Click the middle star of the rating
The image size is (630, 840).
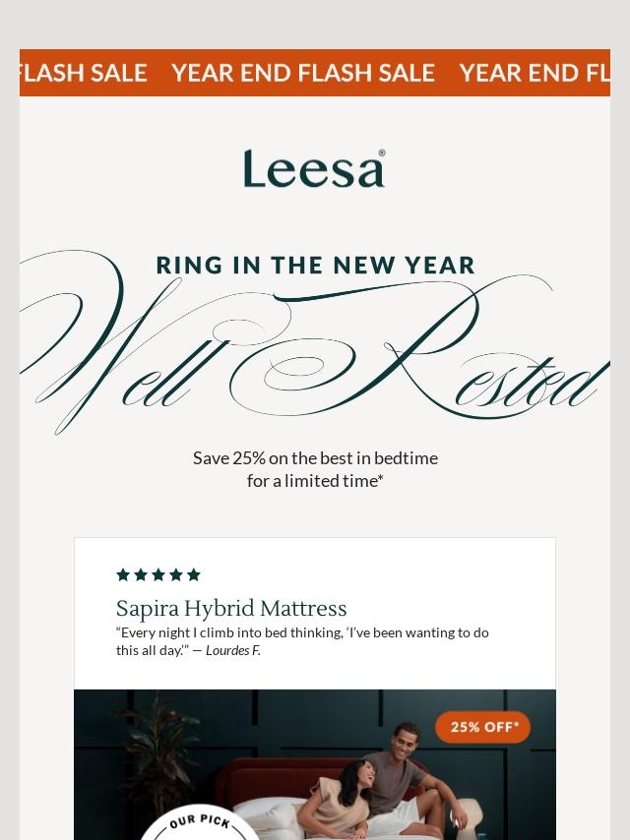[x=158, y=574]
